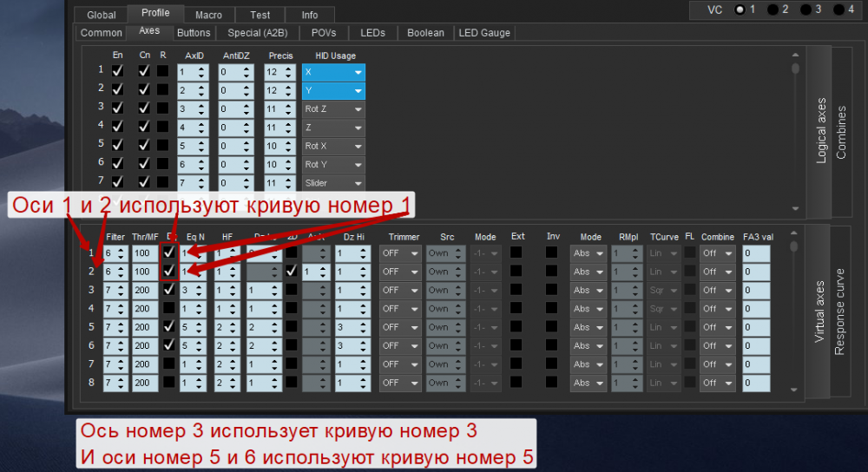Open the Response curve vertical tab

[x=839, y=311]
